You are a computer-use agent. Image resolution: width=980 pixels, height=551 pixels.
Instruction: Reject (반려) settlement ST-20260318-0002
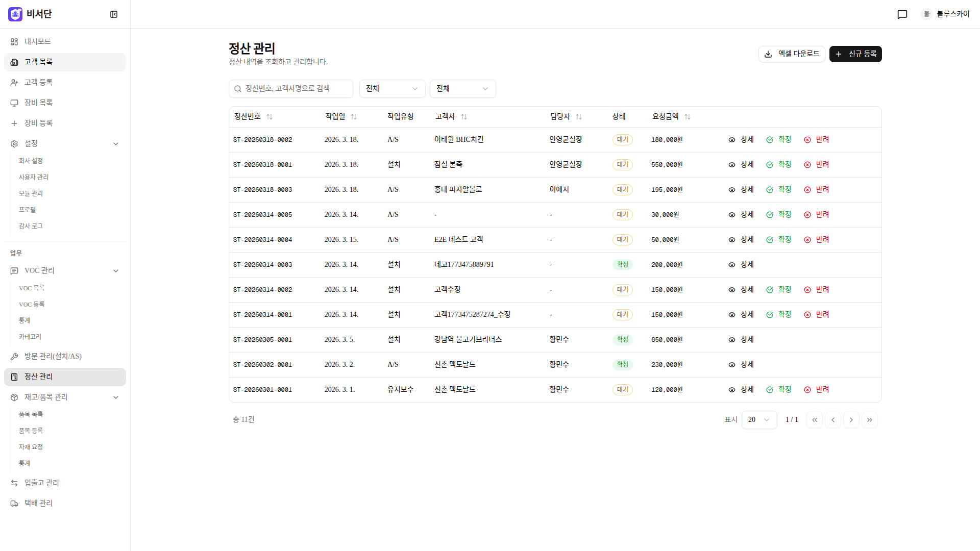[816, 140]
